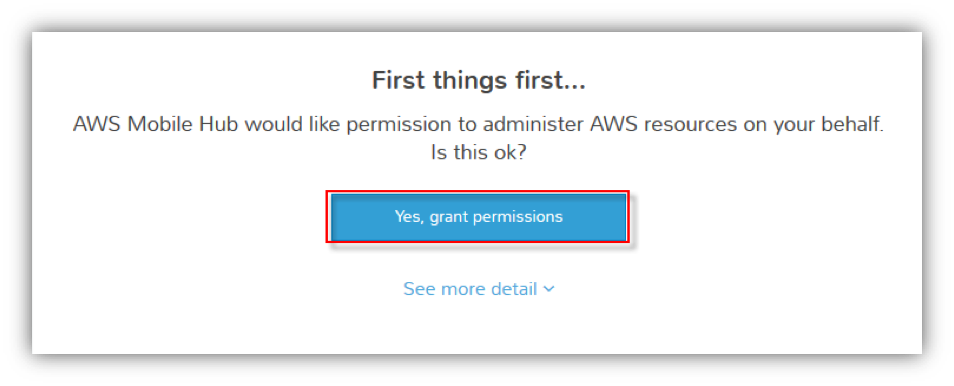Click the Is this ok? text
Image resolution: width=954 pixels, height=386 pixels.
[x=478, y=152]
